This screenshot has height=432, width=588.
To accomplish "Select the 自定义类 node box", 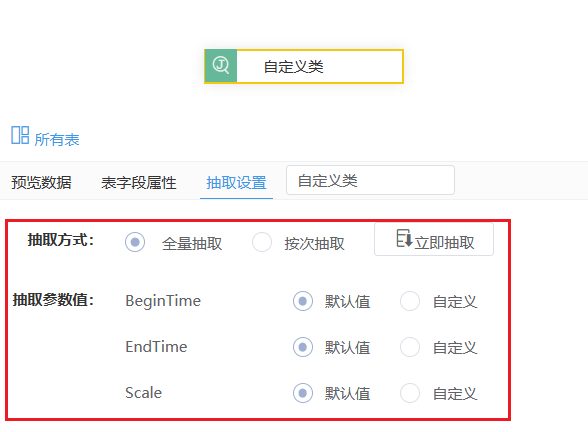I will tap(304, 66).
